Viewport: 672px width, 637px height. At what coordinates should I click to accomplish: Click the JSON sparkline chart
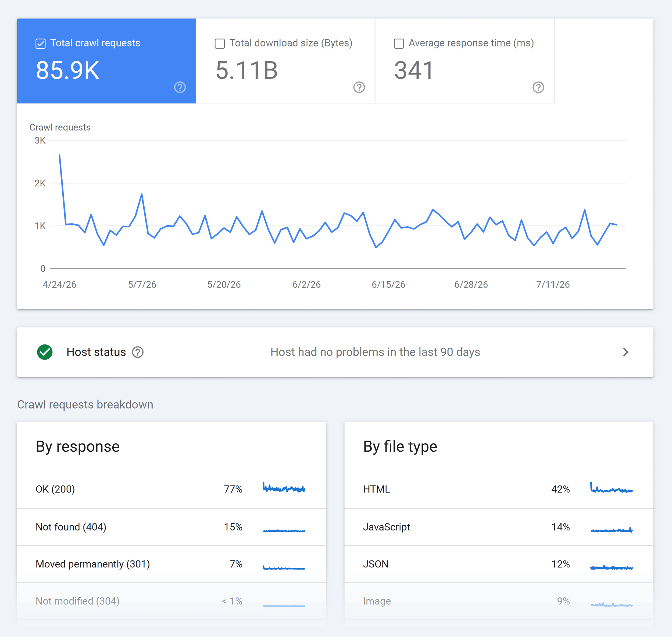point(612,567)
